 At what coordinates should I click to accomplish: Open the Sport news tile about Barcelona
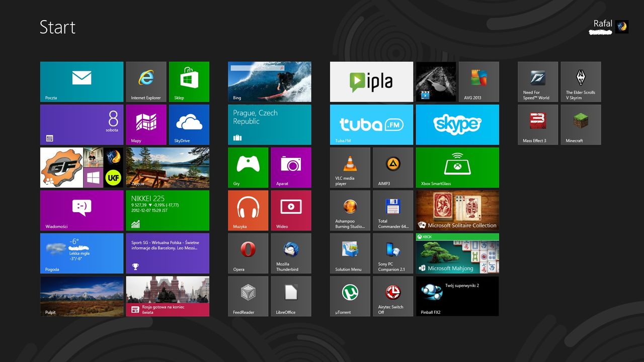click(168, 253)
